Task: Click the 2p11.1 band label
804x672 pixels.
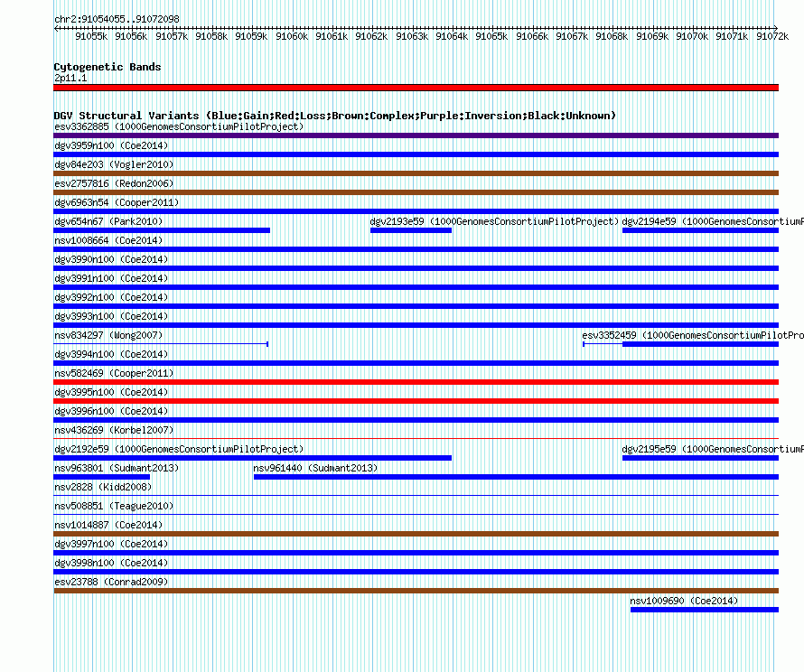Action: click(x=70, y=78)
